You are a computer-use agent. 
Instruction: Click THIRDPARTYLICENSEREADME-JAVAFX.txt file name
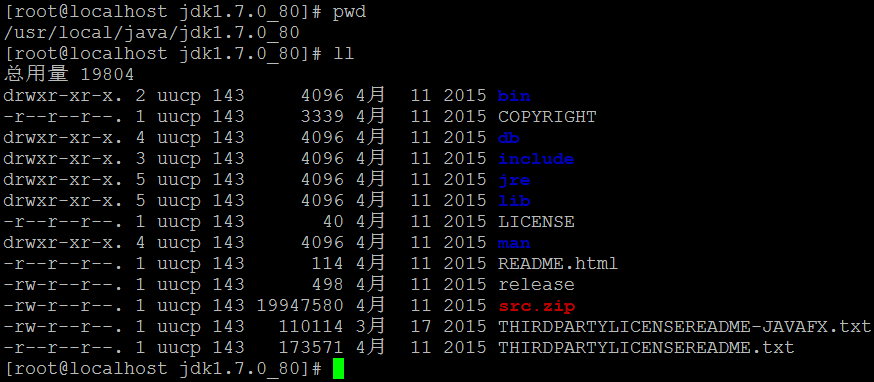pyautogui.click(x=683, y=327)
